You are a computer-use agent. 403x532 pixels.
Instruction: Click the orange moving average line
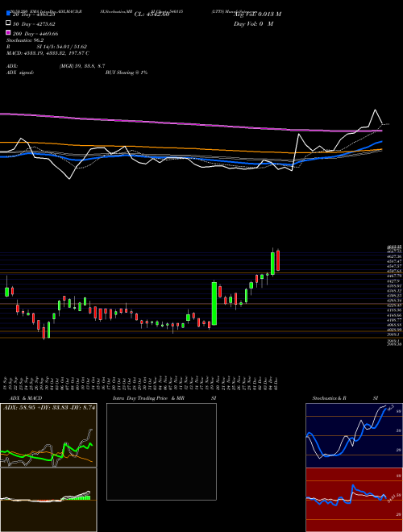[190, 148]
